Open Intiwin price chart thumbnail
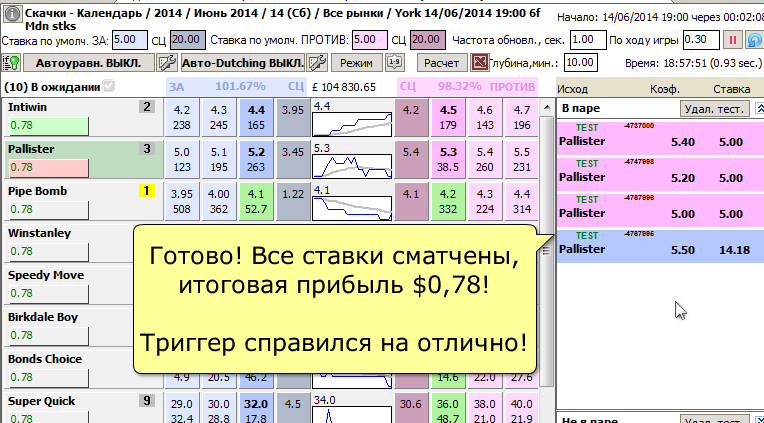Viewport: 764px width, 423px height. pos(352,123)
